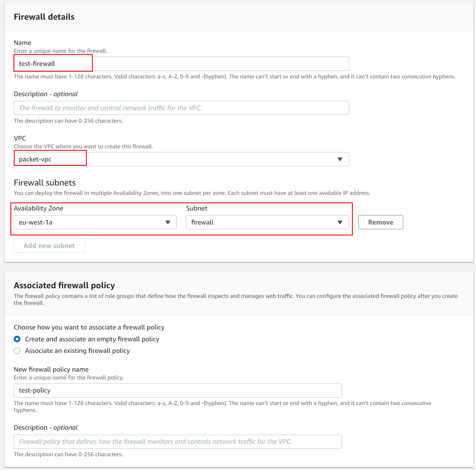Click the Subnet dropdown arrow icon
Viewport: 476px width, 470px height.
click(x=340, y=222)
